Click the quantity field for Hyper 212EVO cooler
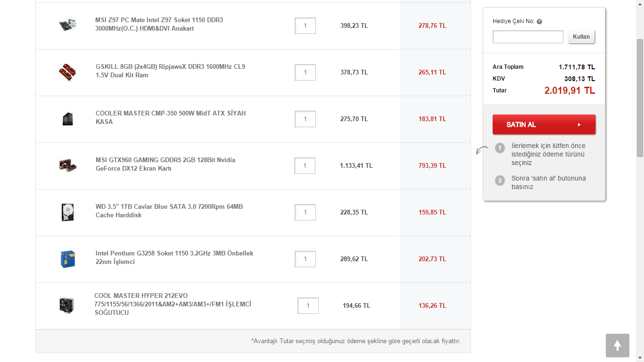The width and height of the screenshot is (644, 362). [x=308, y=305]
